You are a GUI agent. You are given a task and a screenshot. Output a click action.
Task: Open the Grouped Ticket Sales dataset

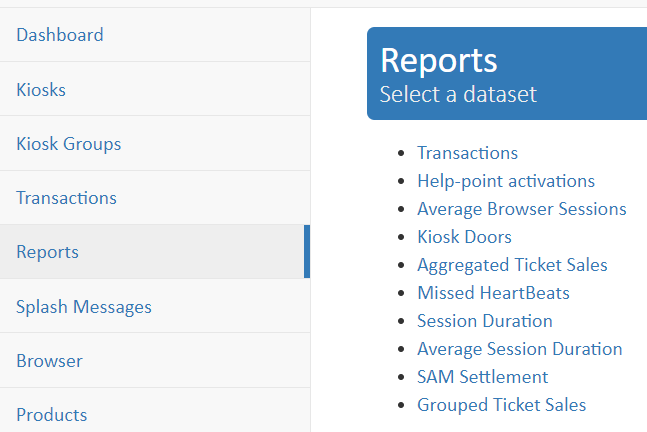click(501, 405)
